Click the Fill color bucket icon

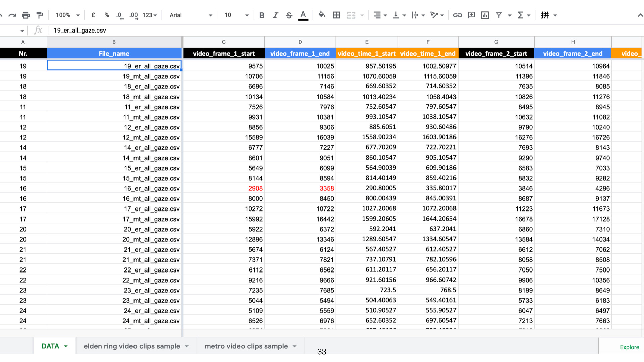pos(322,15)
